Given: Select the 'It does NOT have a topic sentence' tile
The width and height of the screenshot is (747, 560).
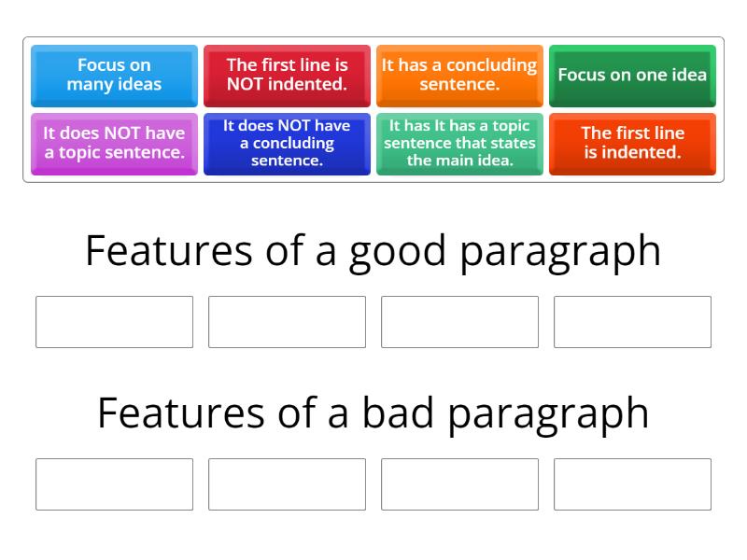Looking at the screenshot, I should click(114, 144).
